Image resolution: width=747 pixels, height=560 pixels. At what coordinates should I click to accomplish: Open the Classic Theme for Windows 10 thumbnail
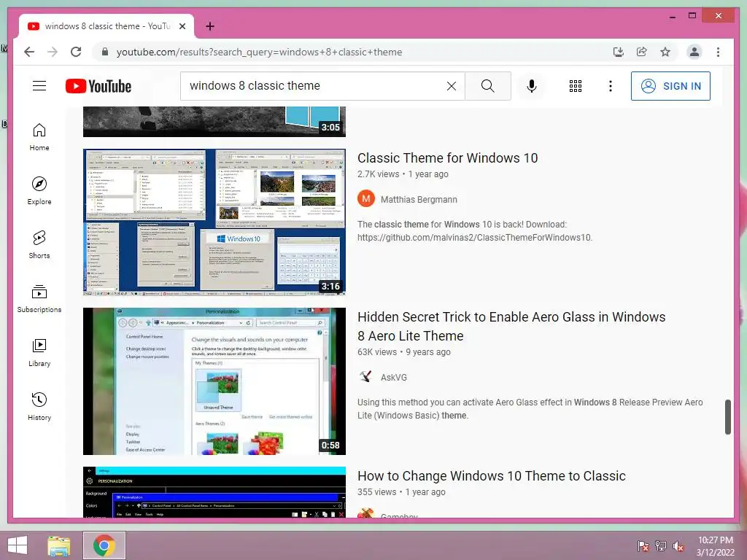click(214, 222)
